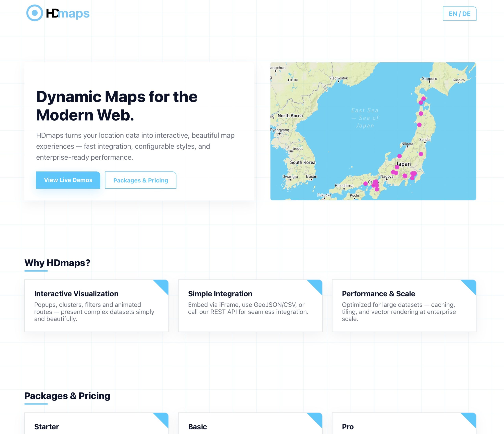Click the Why HDmaps? section heading

click(57, 263)
